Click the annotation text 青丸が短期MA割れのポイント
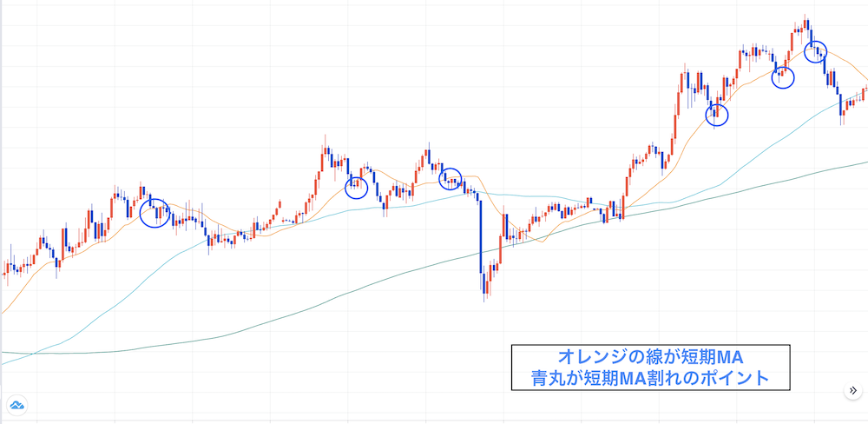868x424 pixels. point(649,378)
